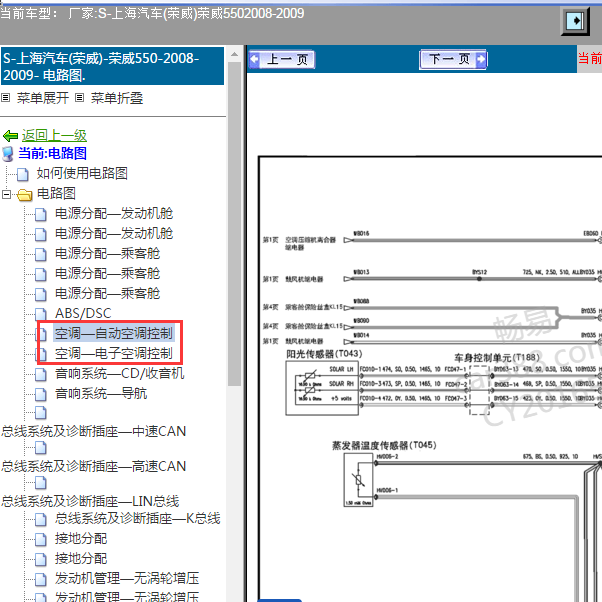Open 总线系统及诊断插座—高速CAN item

pos(94,466)
